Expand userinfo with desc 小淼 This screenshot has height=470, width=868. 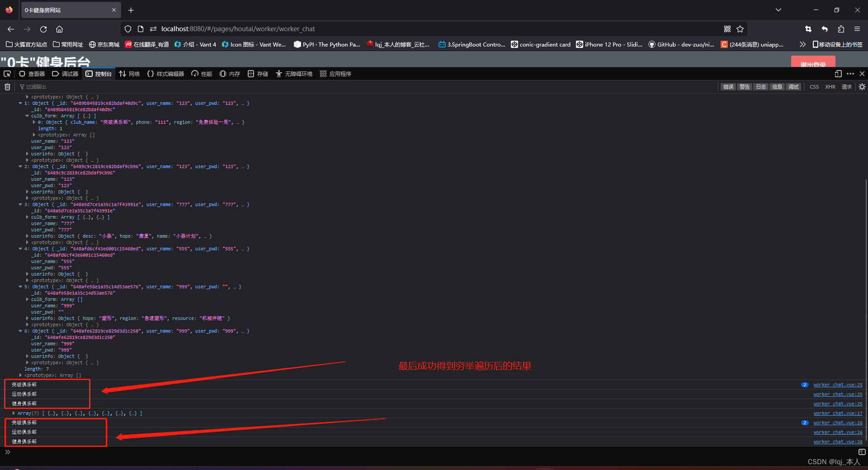pos(27,236)
